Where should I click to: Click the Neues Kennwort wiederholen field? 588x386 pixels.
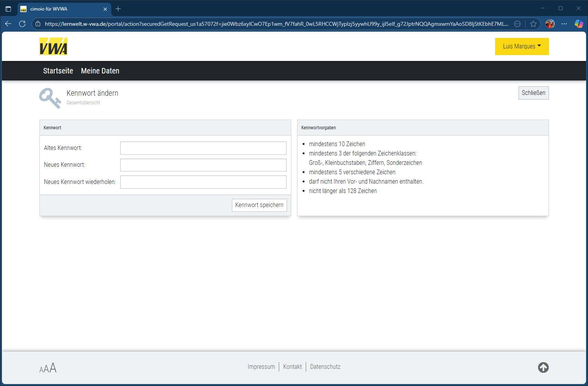(203, 182)
